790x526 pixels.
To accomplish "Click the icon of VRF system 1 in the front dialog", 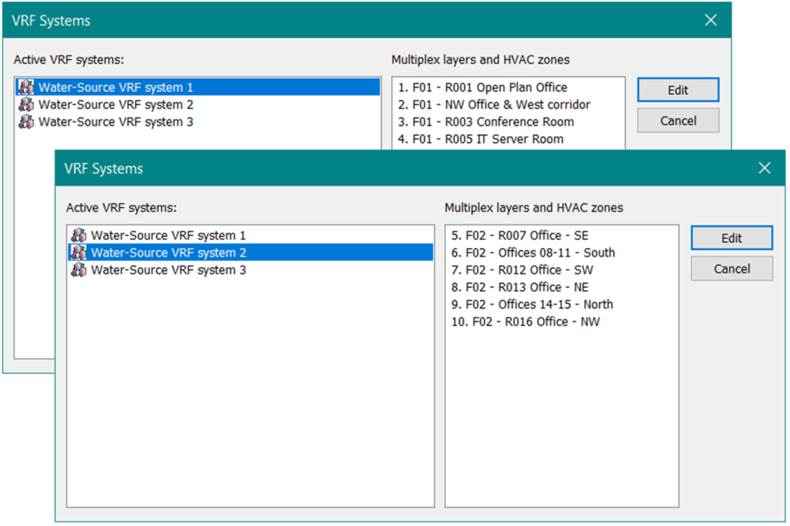I will coord(78,236).
